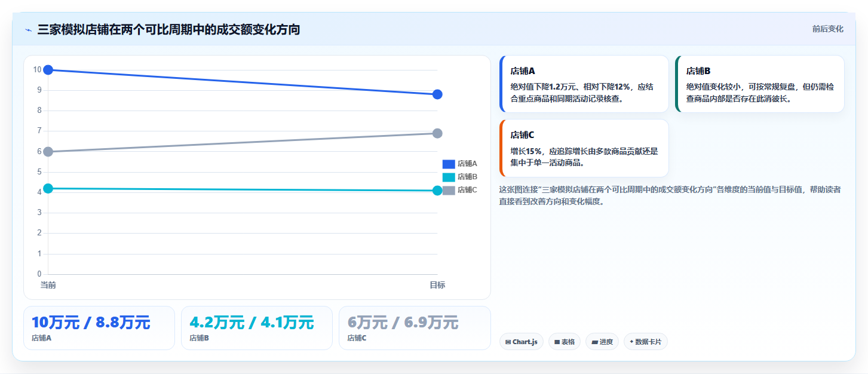Click the 前后变化 label in header
The width and height of the screenshot is (868, 374).
[x=827, y=29]
